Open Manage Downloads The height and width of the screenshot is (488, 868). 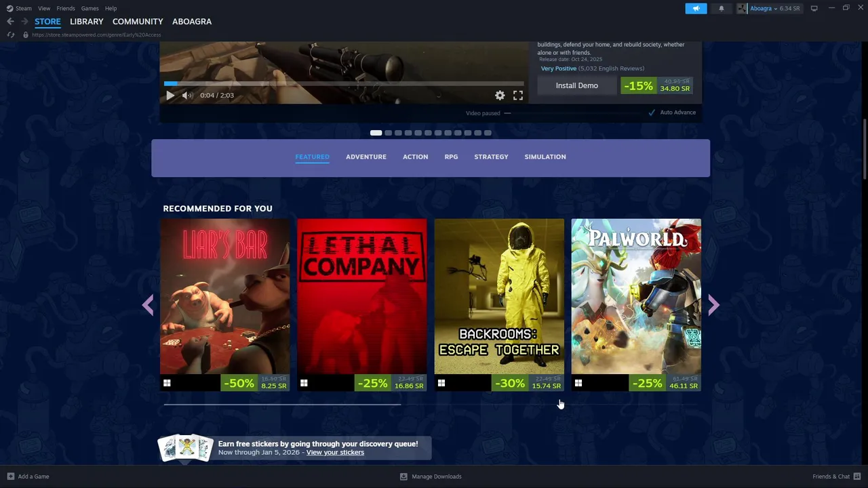point(436,476)
